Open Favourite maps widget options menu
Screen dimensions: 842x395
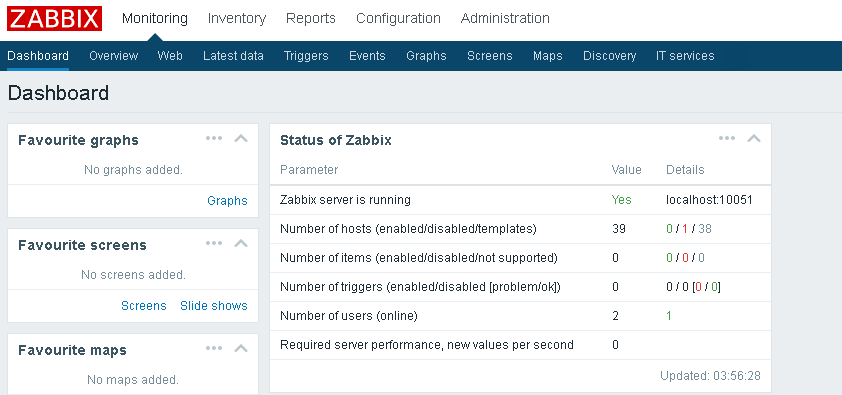214,348
